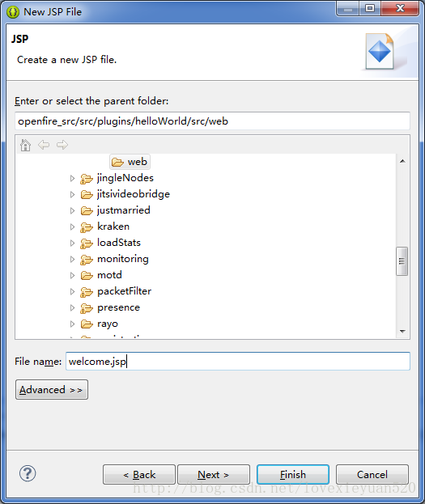Expand the loadStats folder

coord(72,243)
